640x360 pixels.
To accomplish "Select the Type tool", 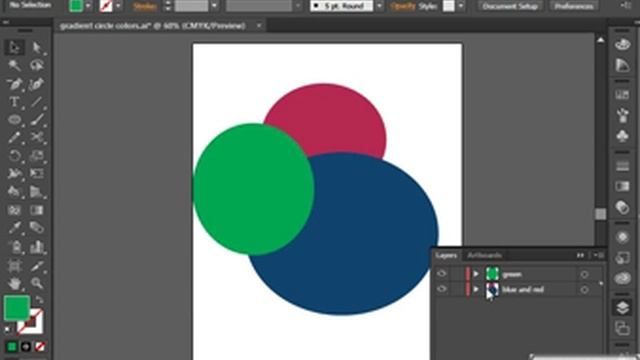I will coord(14,102).
